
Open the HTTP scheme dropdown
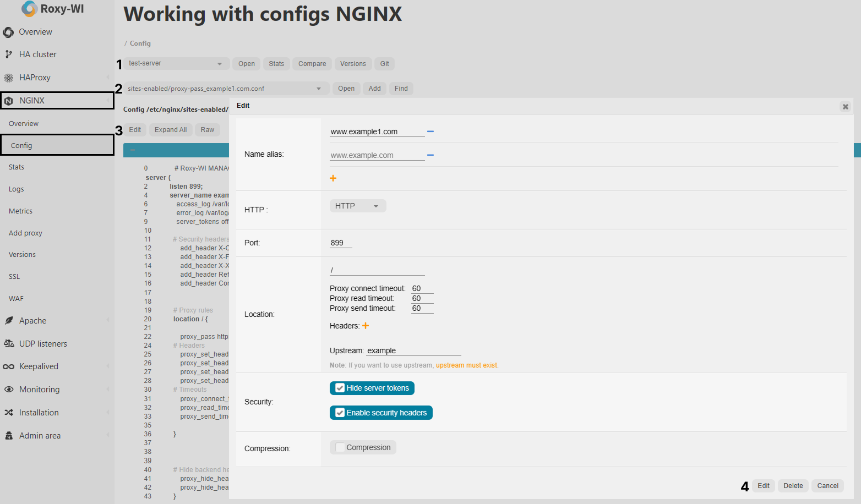(x=358, y=206)
